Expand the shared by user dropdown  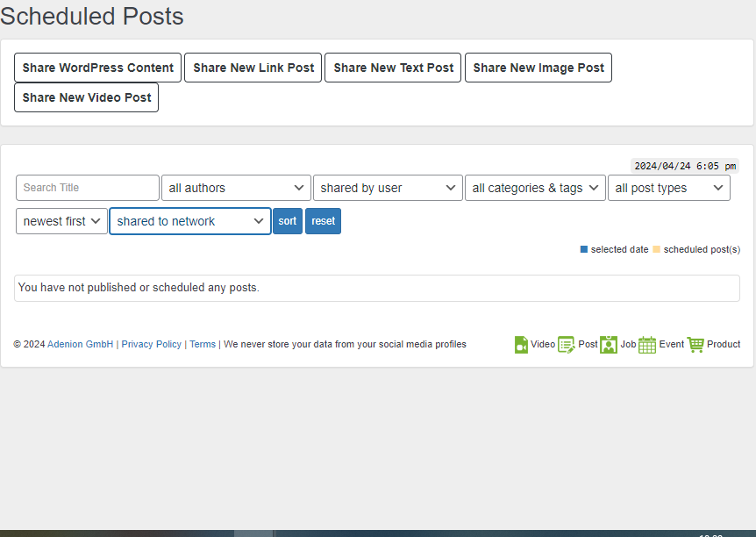[388, 188]
